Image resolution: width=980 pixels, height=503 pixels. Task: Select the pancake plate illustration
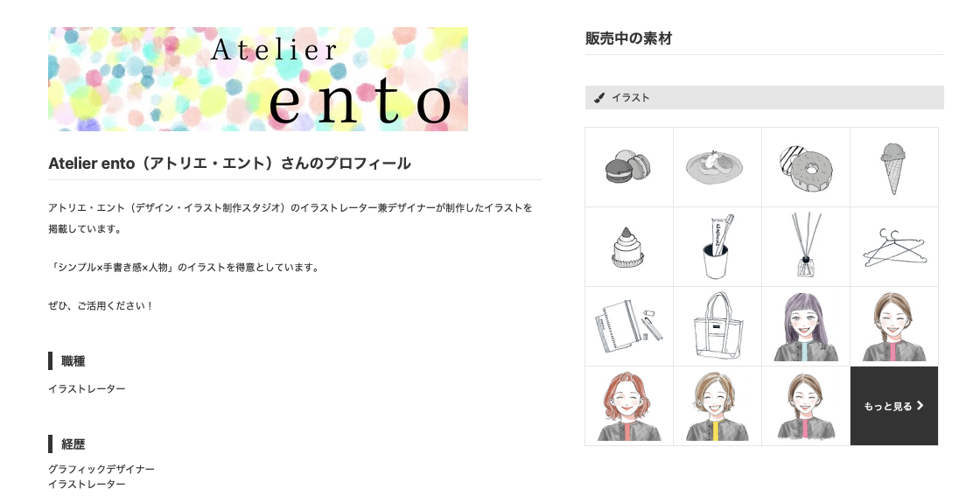coord(717,167)
